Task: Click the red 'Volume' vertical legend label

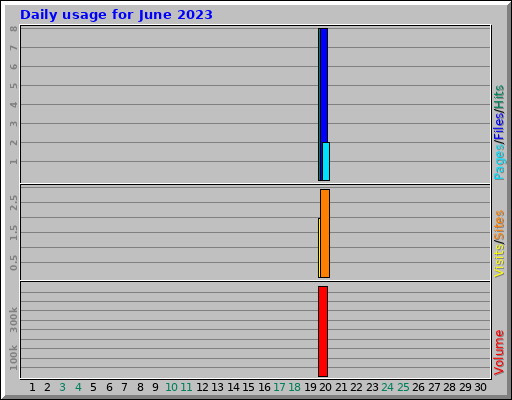Action: tap(499, 353)
